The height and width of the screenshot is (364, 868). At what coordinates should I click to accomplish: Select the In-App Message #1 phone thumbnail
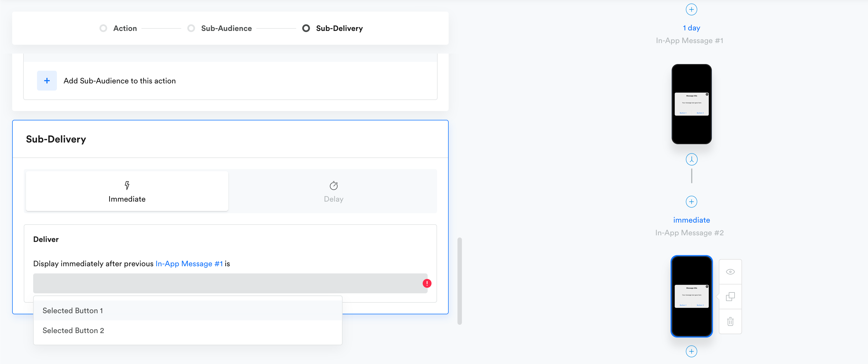click(x=691, y=104)
